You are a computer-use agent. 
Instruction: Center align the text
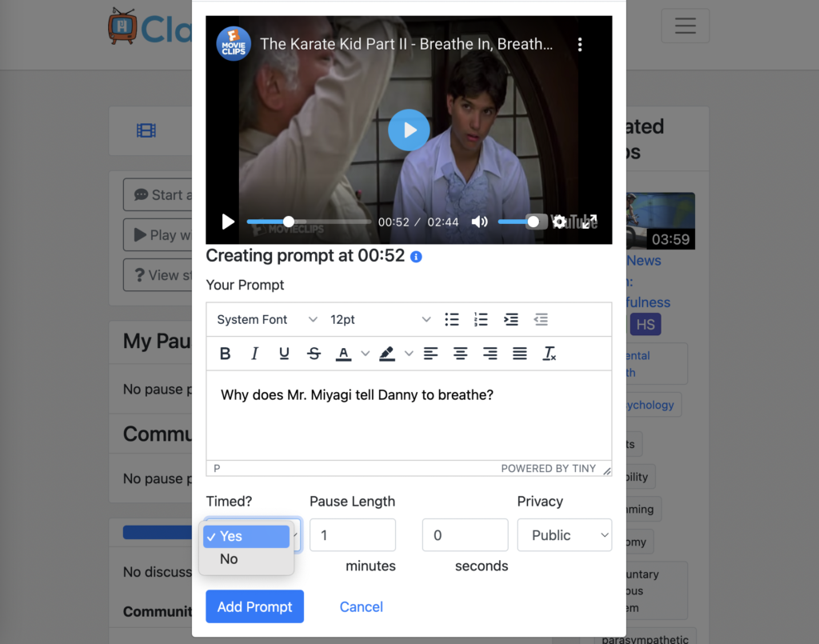[460, 354]
